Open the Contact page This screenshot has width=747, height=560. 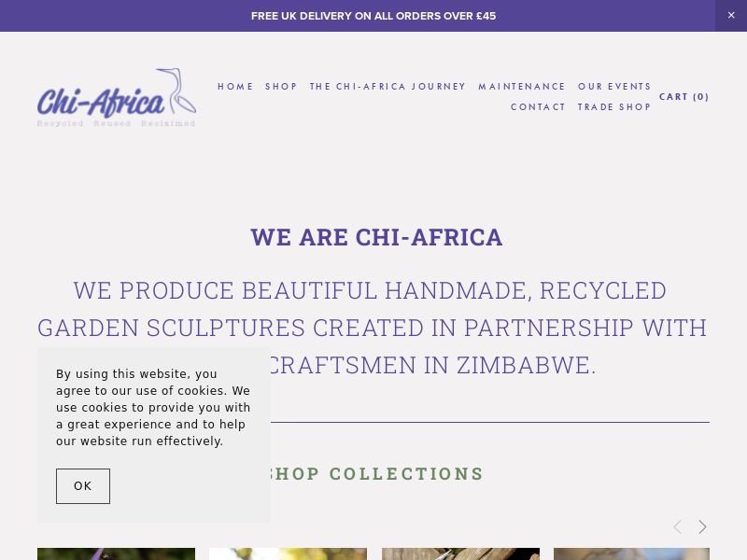(x=538, y=107)
